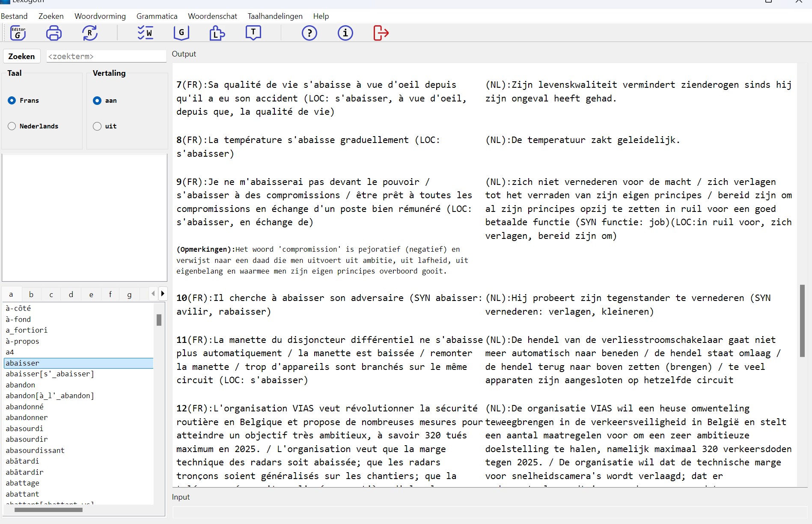Open the info icon
Image resolution: width=812 pixels, height=524 pixels.
(345, 33)
